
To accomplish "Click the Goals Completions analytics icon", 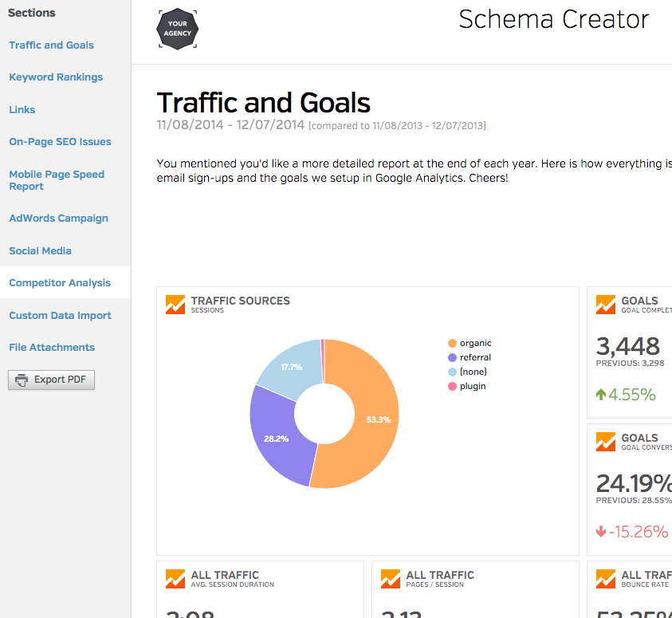I will click(606, 305).
